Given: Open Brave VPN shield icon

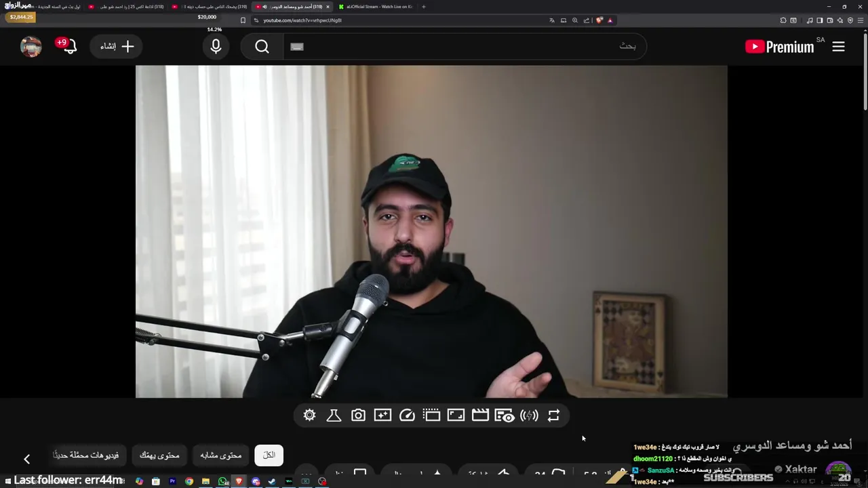Looking at the screenshot, I should click(x=850, y=20).
